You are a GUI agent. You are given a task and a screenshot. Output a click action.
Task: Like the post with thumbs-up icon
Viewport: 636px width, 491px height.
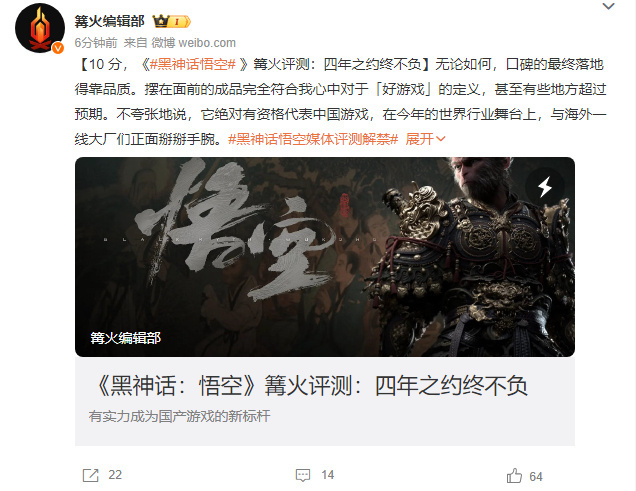click(x=514, y=475)
